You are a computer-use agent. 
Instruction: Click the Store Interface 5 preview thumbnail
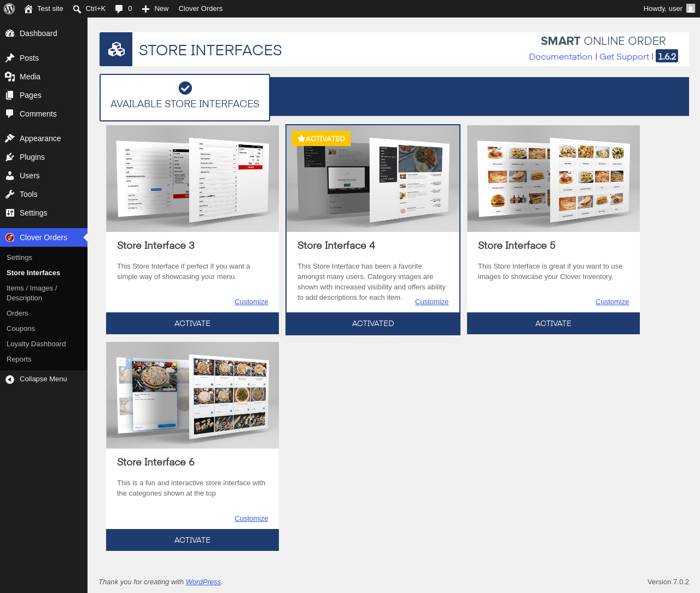coord(553,178)
